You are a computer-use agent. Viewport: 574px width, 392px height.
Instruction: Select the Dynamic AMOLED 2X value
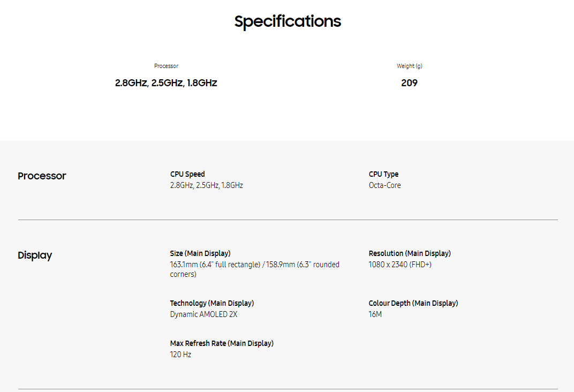click(x=203, y=314)
